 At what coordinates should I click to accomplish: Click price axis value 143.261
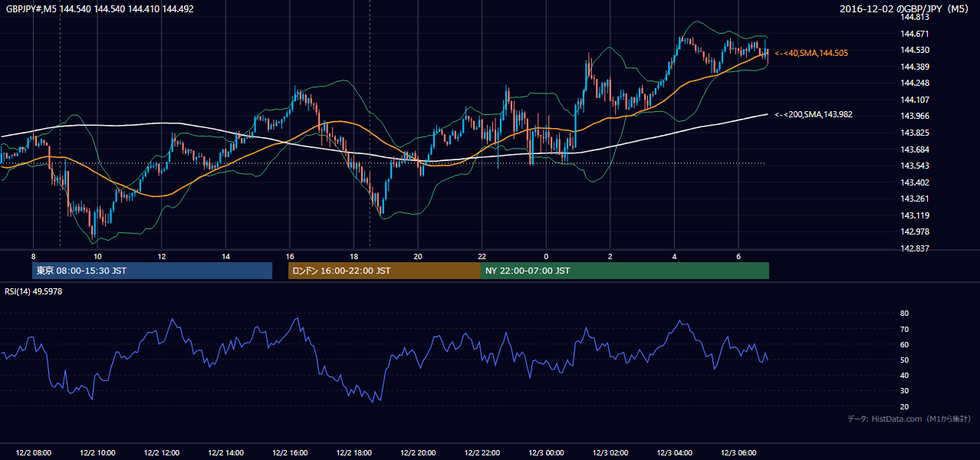pyautogui.click(x=913, y=199)
